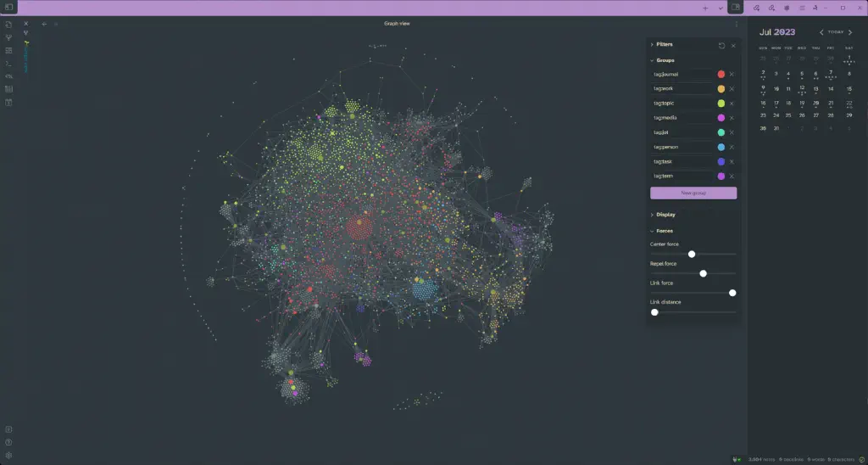Edit the tag:journal group query

682,75
